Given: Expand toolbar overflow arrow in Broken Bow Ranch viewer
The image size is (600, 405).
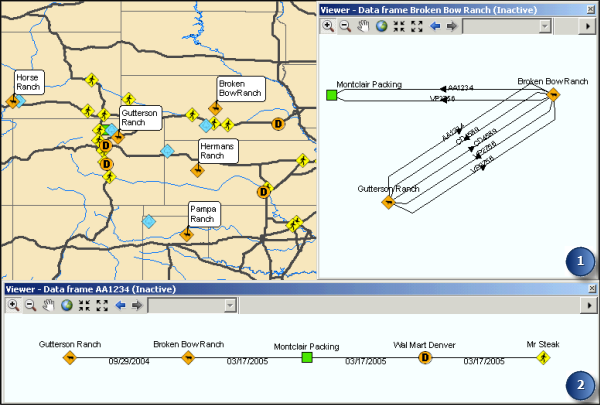Looking at the screenshot, I should (x=590, y=25).
